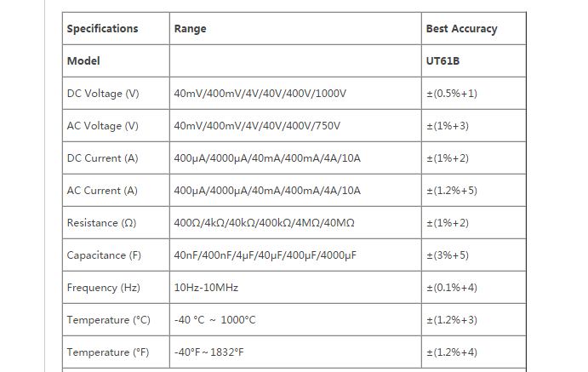This screenshot has height=372, width=588.
Task: Click the Specifications column header
Action: point(102,29)
